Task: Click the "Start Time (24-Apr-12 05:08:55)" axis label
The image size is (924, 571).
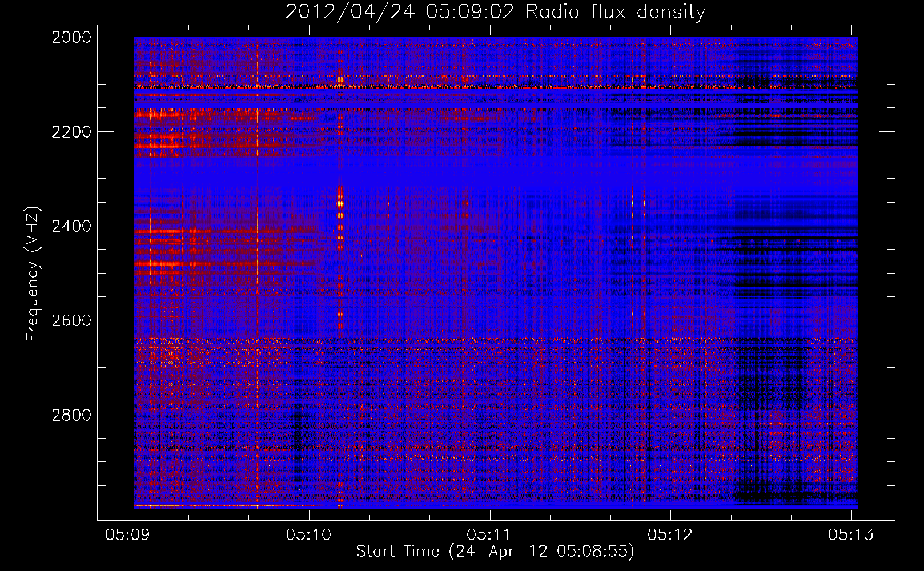Action: coord(495,552)
